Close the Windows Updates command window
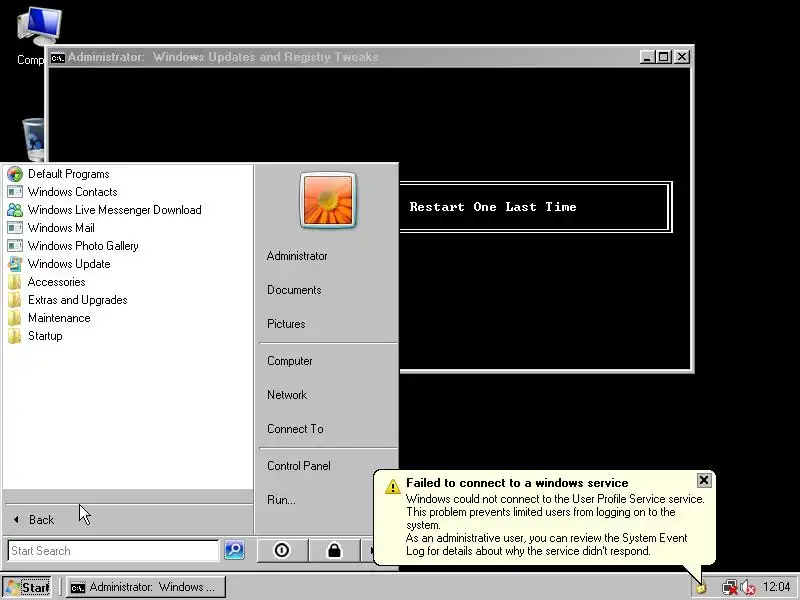Image resolution: width=800 pixels, height=600 pixels. coord(682,57)
